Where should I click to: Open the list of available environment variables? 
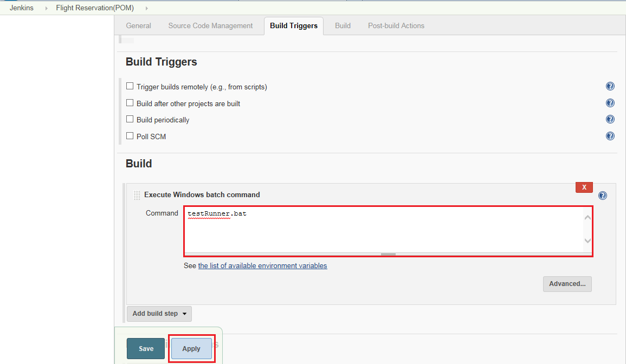pyautogui.click(x=262, y=265)
